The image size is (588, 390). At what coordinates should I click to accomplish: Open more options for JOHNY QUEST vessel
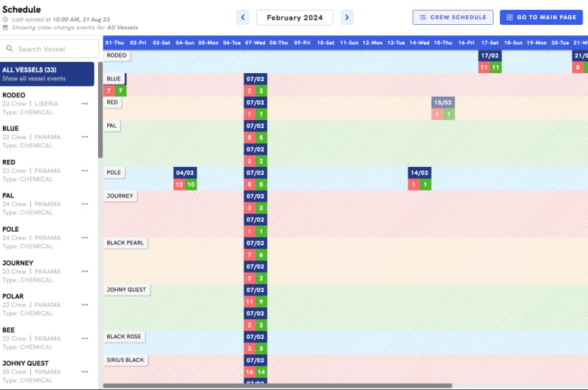click(x=85, y=372)
